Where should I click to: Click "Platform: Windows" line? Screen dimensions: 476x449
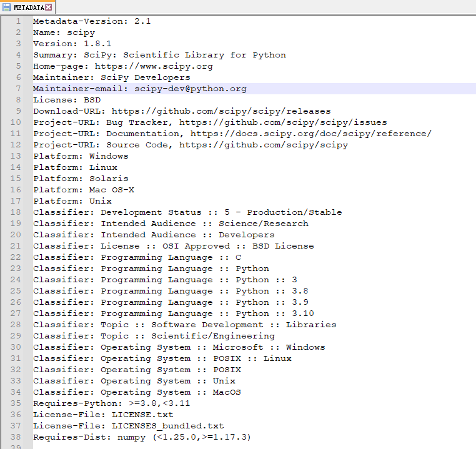(81, 156)
